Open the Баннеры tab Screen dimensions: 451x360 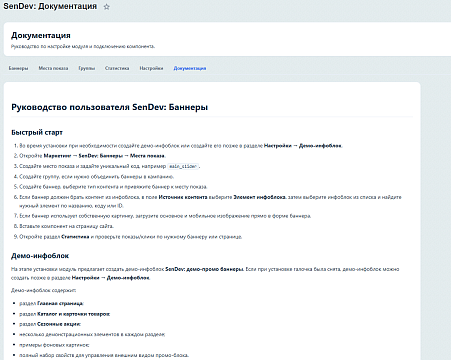(18, 68)
